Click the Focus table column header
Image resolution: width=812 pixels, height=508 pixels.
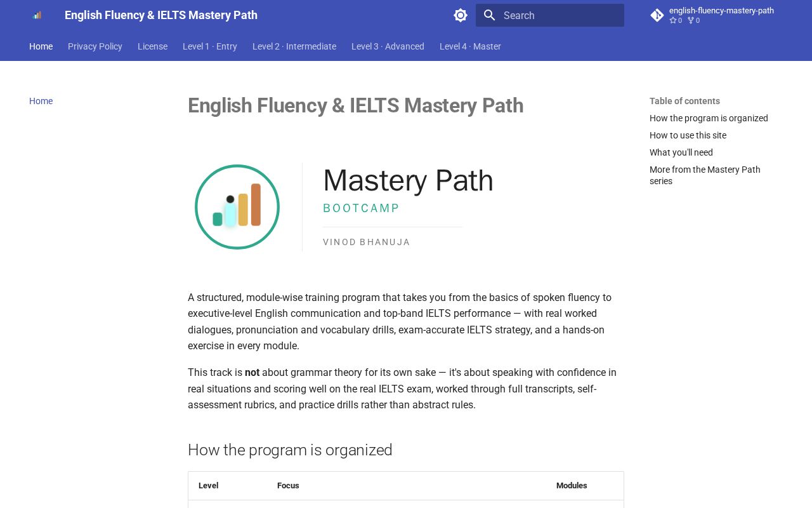click(x=288, y=486)
